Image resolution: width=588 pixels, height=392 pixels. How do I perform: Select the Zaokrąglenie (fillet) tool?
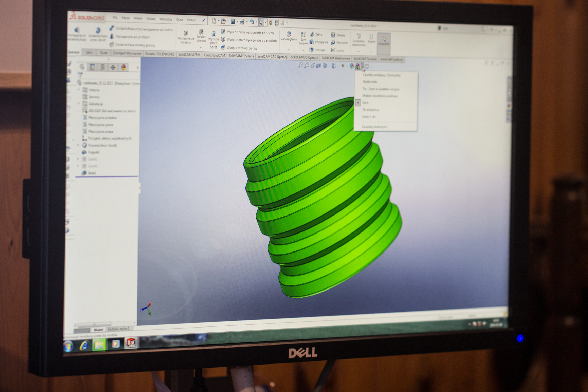(x=289, y=36)
